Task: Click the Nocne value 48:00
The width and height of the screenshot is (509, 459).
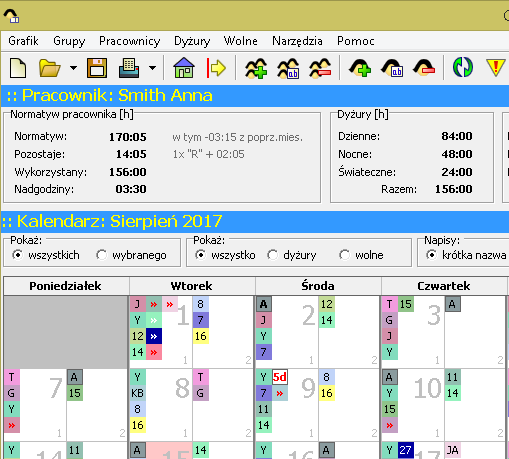Action: coord(457,154)
